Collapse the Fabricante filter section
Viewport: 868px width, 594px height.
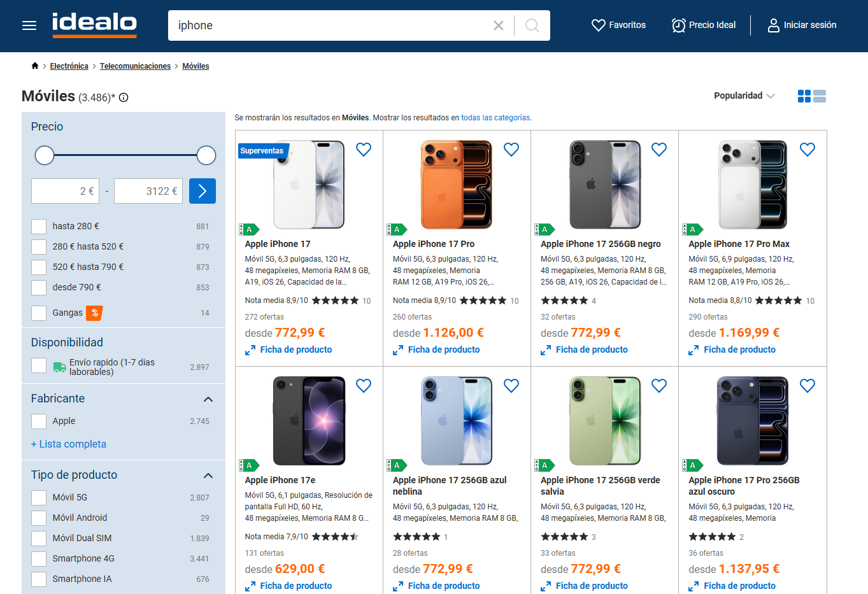point(208,399)
